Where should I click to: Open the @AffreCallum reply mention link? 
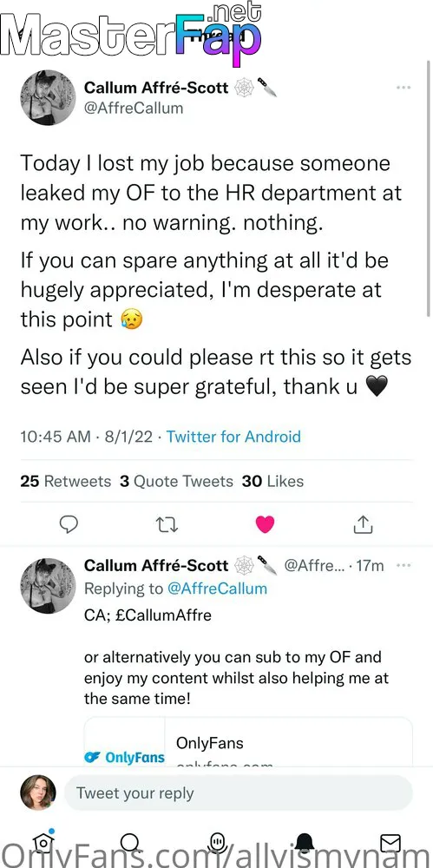click(x=217, y=589)
